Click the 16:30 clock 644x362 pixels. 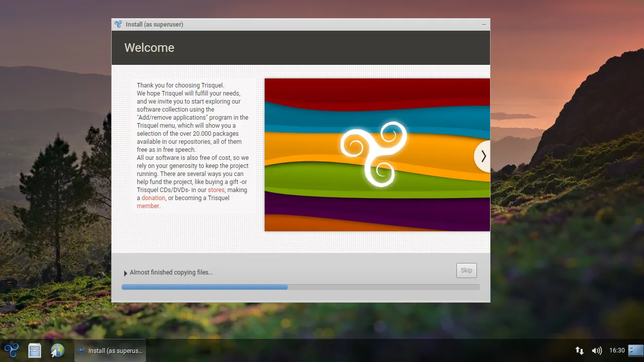(x=616, y=350)
